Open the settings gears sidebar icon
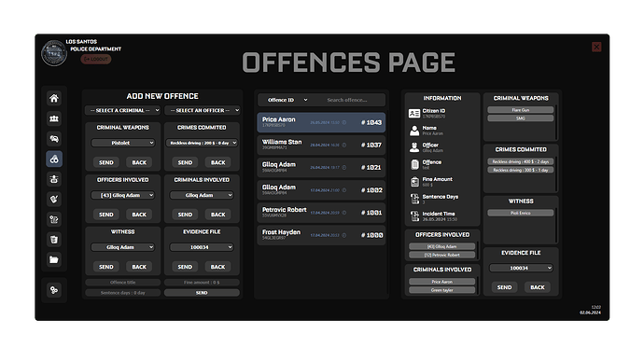 [x=54, y=290]
